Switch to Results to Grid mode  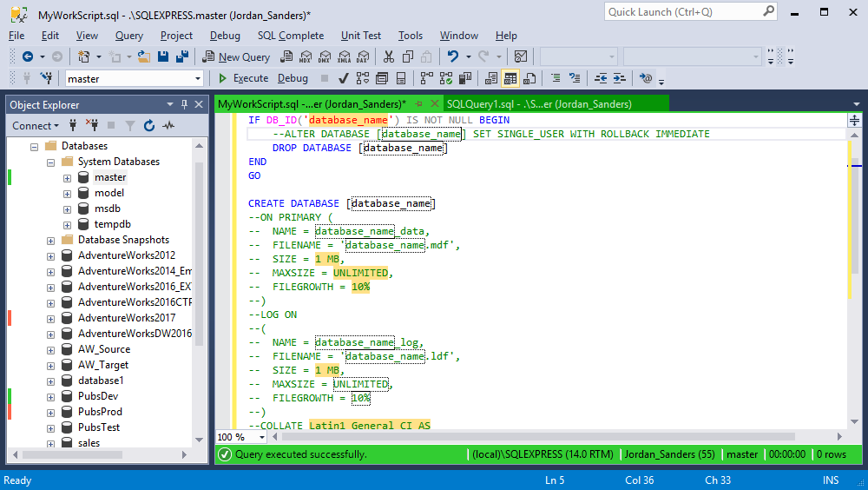click(510, 78)
